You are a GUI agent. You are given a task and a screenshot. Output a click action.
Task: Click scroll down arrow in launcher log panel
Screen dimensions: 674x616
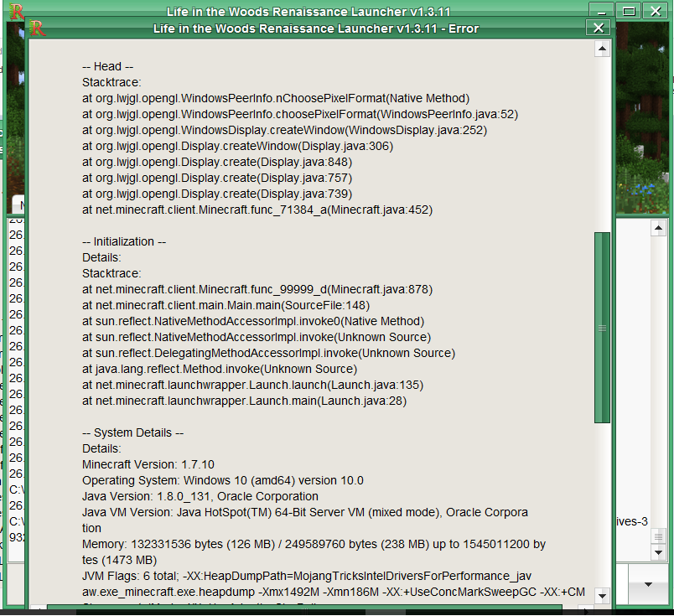658,552
